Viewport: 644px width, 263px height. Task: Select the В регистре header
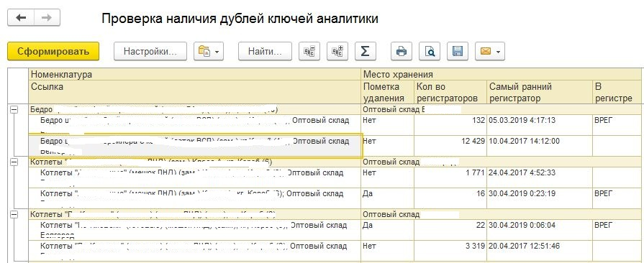point(616,92)
